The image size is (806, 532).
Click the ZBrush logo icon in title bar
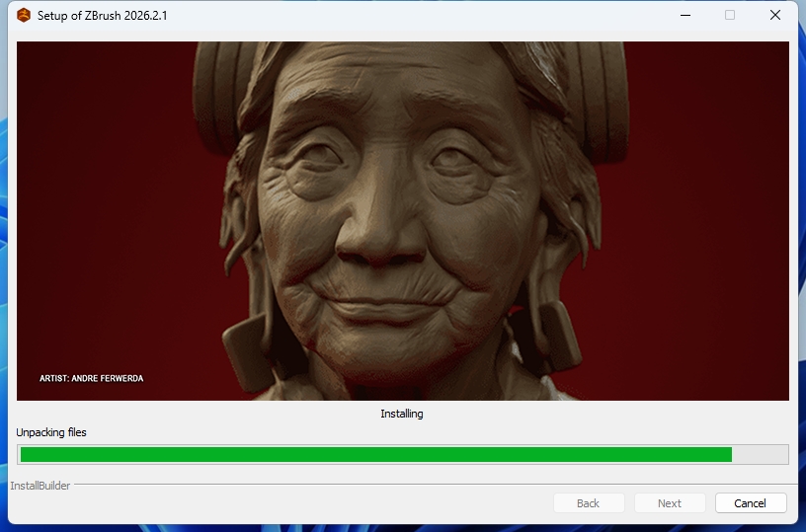click(x=24, y=16)
